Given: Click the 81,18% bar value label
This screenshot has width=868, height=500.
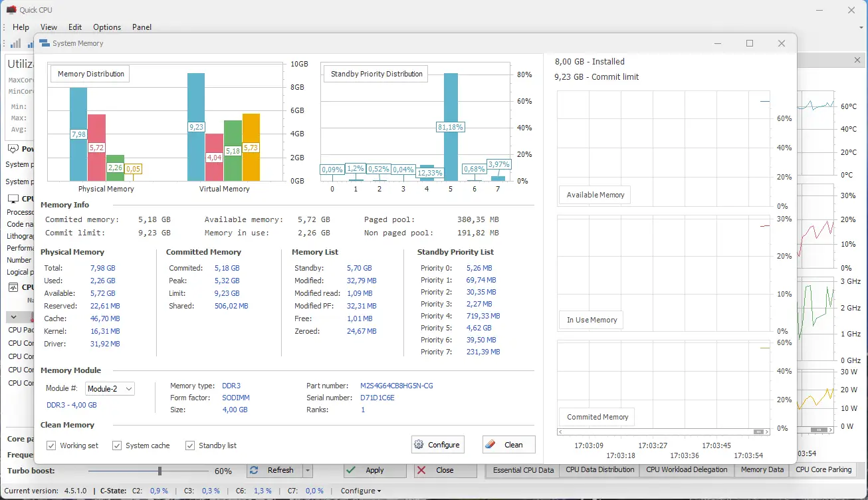Looking at the screenshot, I should [451, 127].
